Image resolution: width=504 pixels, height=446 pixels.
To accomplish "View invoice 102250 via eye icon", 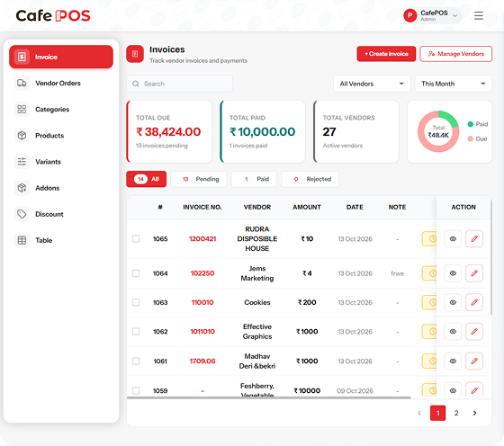I will click(x=453, y=273).
